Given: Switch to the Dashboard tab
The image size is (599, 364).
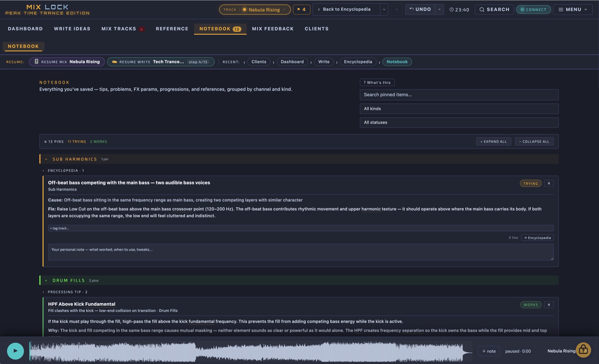Looking at the screenshot, I should pos(25,29).
